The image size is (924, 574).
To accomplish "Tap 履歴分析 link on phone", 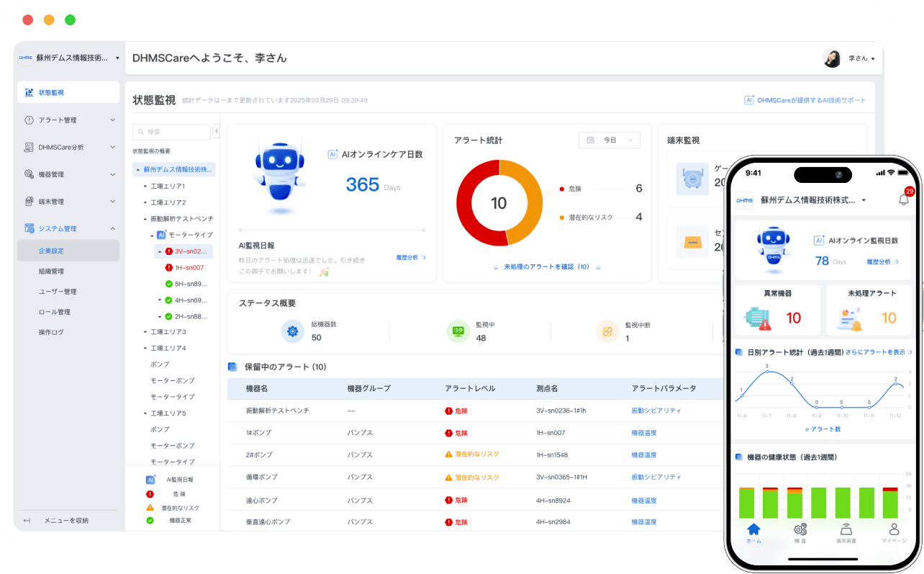I will [883, 262].
